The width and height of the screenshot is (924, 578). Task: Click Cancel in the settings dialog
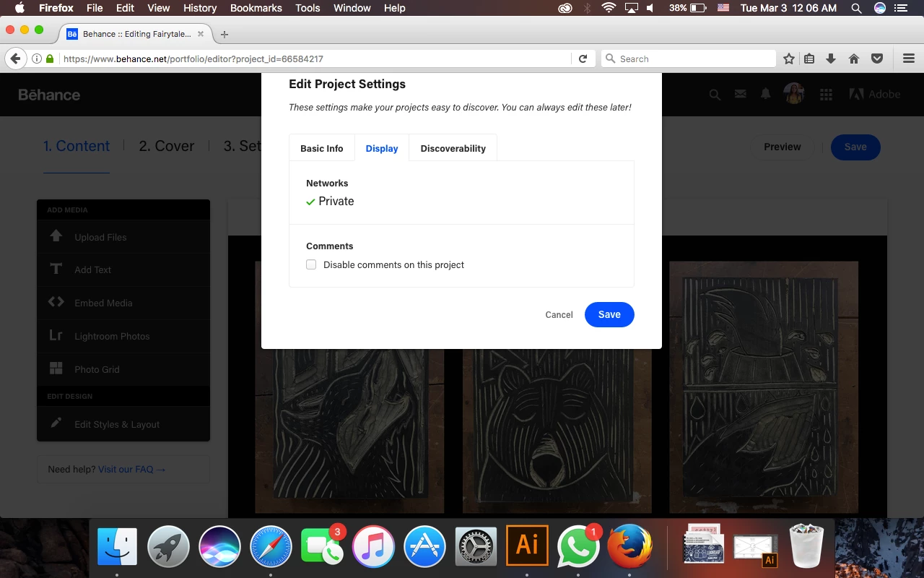pyautogui.click(x=559, y=314)
